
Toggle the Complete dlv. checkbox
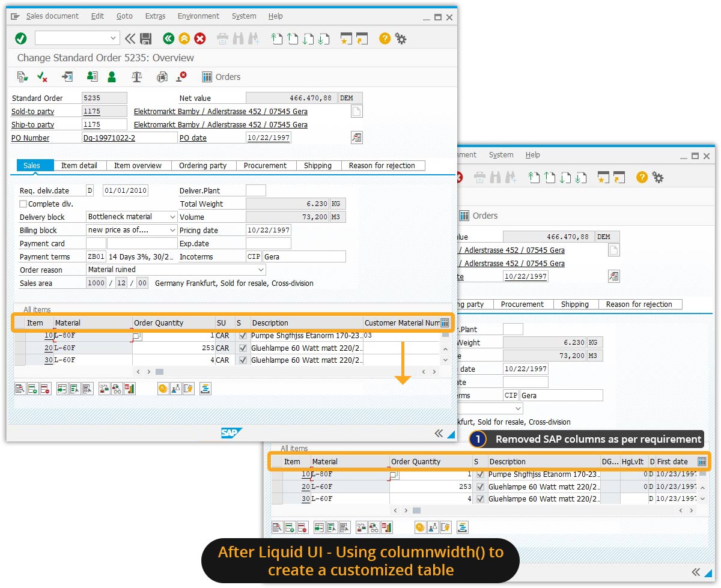click(x=23, y=204)
